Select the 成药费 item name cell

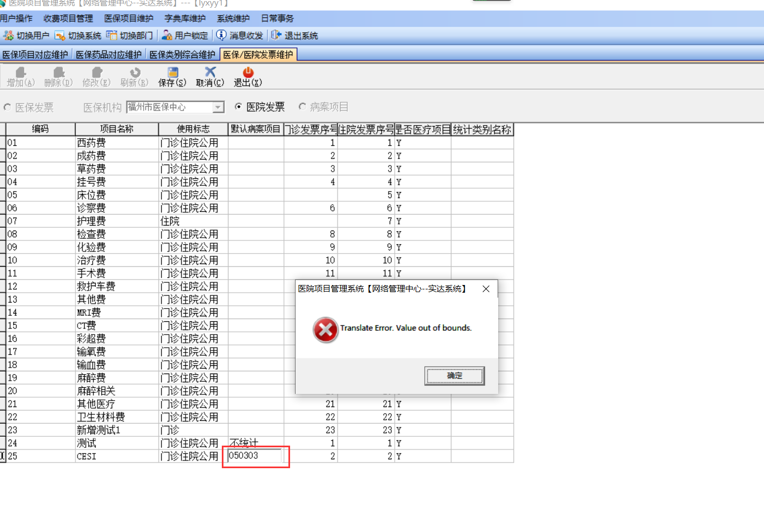(117, 156)
